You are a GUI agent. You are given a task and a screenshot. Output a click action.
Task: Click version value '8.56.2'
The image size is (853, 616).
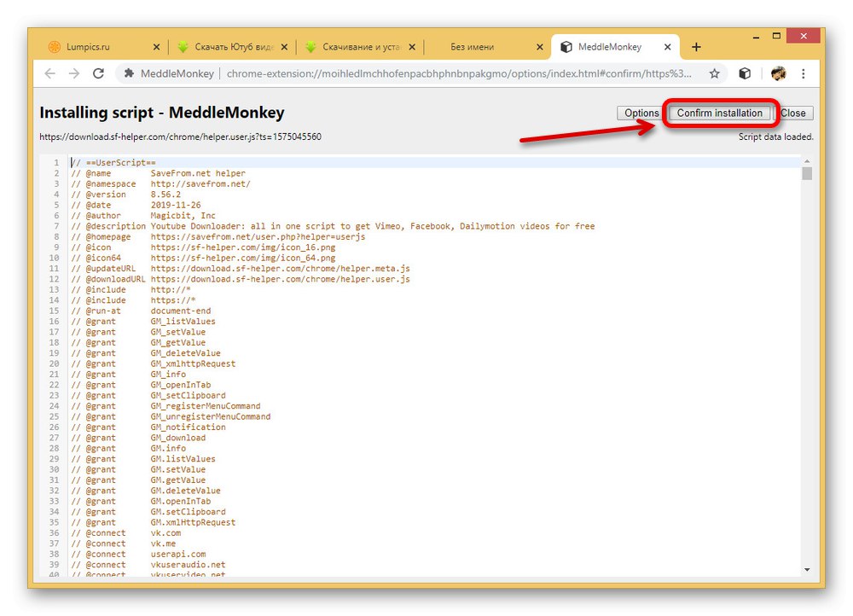[166, 195]
